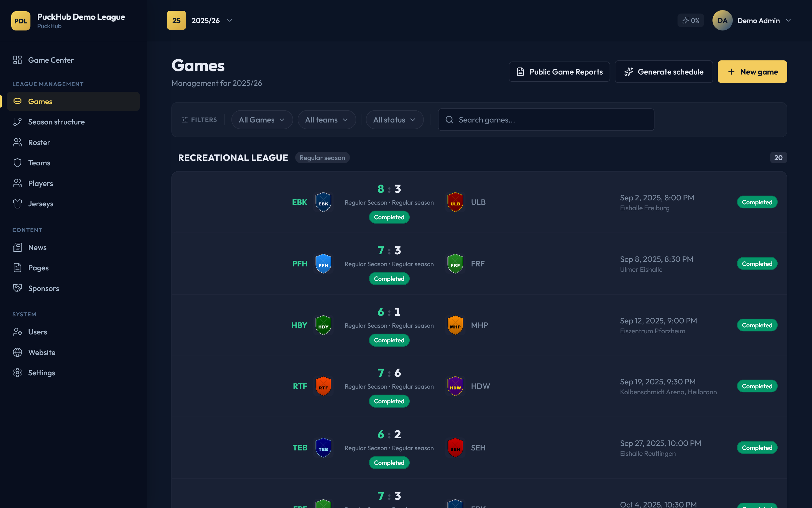Click the PFH team shield logo
The image size is (812, 508).
[x=323, y=263]
